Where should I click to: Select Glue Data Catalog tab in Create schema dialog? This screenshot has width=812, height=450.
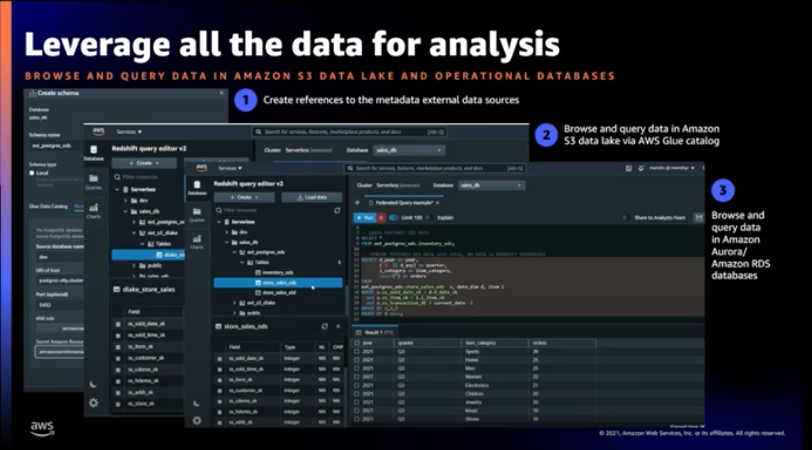click(48, 206)
